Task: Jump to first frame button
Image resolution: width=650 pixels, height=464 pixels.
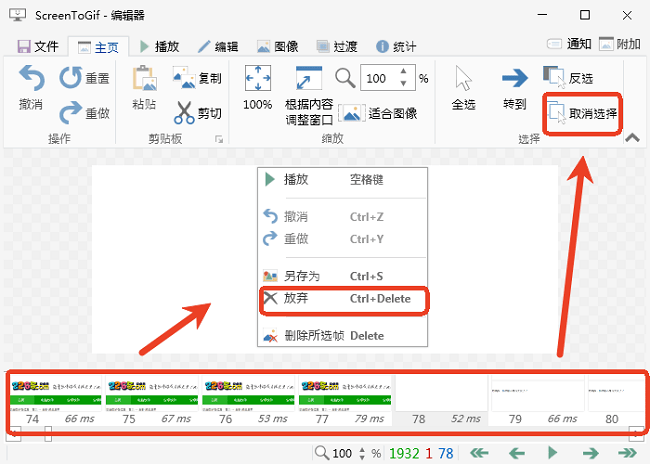Action: 479,453
